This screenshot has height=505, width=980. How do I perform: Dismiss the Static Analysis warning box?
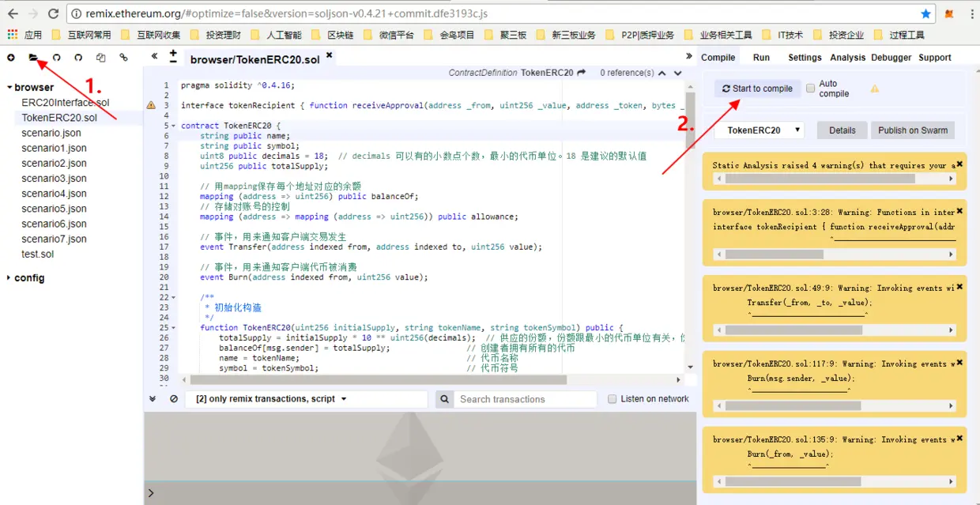959,164
